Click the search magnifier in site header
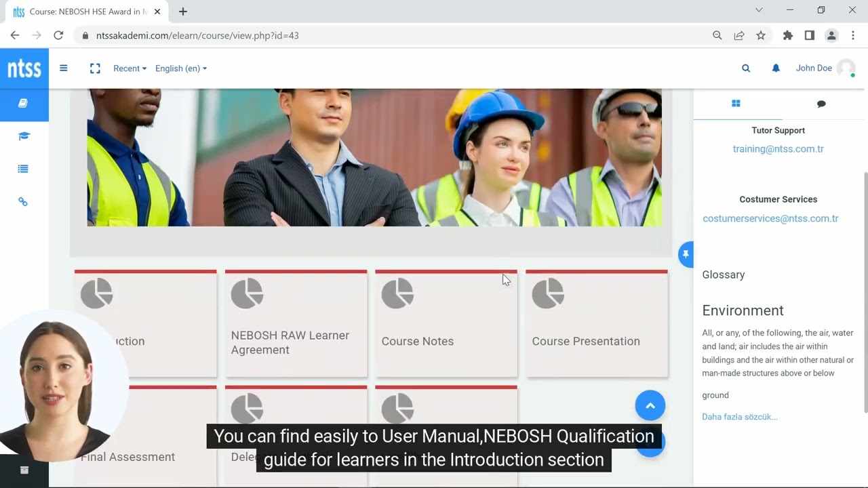Image resolution: width=868 pixels, height=488 pixels. point(746,68)
